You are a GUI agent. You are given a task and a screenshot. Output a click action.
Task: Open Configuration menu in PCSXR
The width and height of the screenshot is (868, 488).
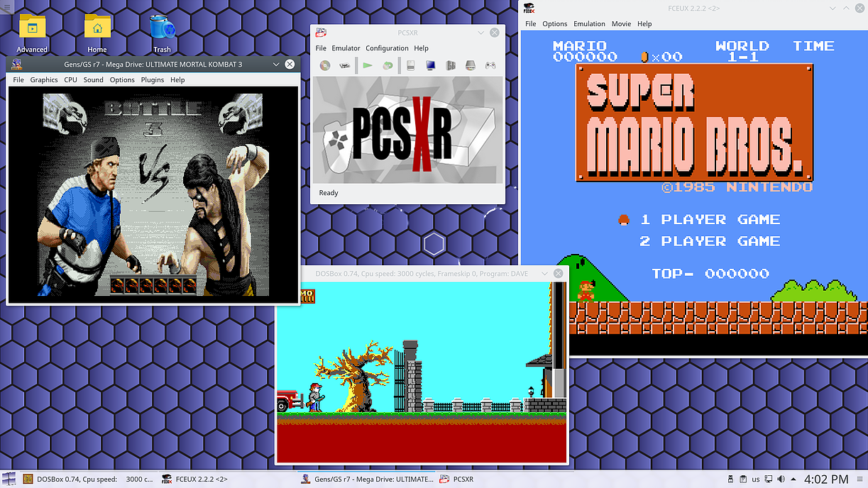[x=387, y=48]
